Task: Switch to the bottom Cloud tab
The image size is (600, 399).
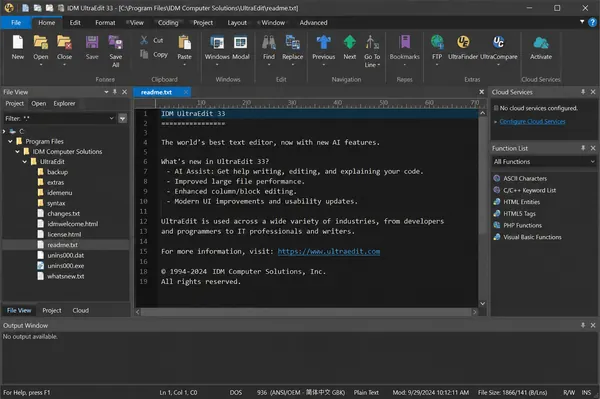Action: [81, 310]
